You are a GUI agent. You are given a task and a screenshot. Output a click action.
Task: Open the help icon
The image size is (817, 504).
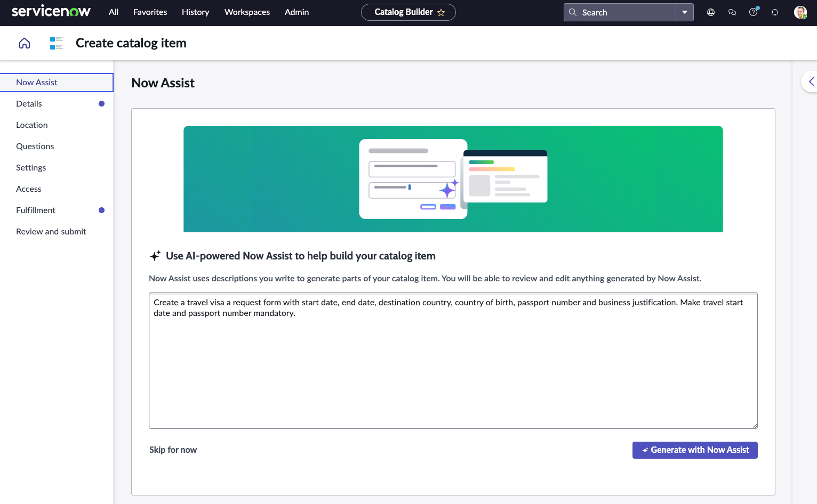pyautogui.click(x=754, y=12)
